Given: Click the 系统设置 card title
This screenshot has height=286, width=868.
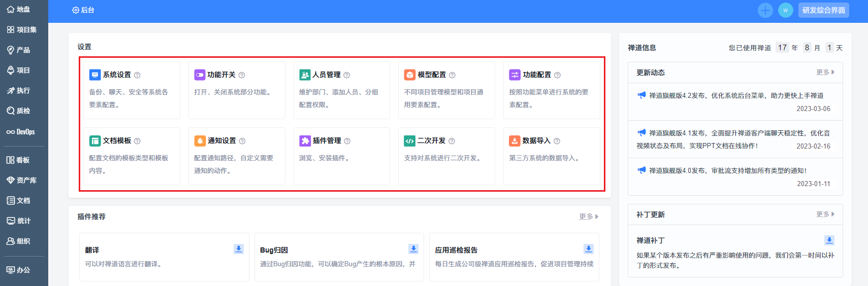Looking at the screenshot, I should tap(117, 75).
